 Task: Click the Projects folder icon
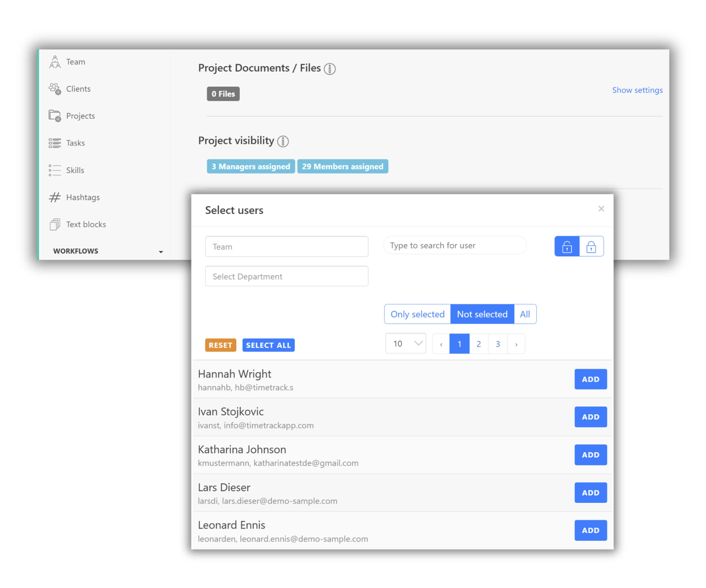click(55, 116)
